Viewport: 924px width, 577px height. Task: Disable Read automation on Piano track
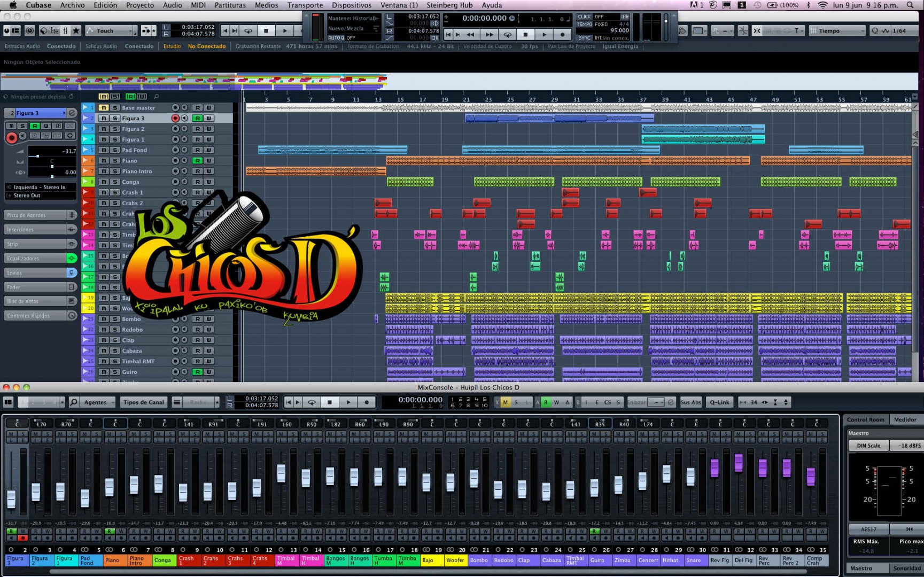197,161
